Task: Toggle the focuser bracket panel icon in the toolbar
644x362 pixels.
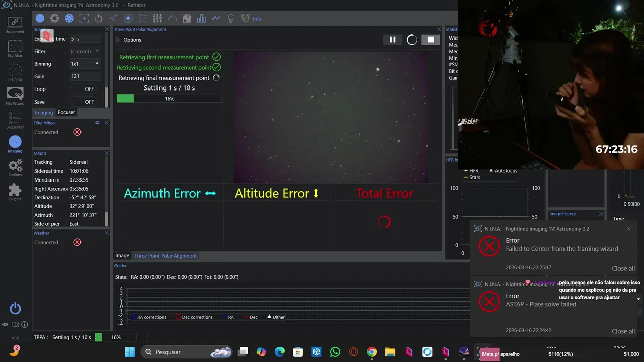Action: 84,19
